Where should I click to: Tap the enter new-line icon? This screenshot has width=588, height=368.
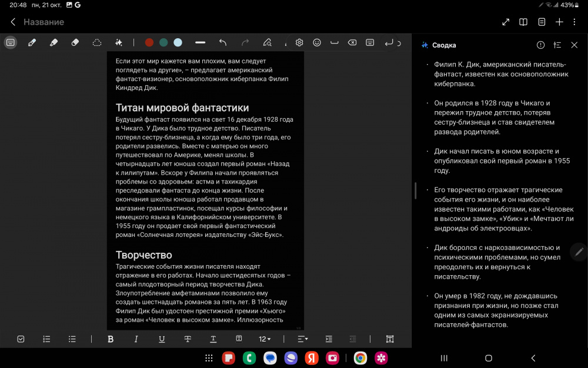coord(389,42)
